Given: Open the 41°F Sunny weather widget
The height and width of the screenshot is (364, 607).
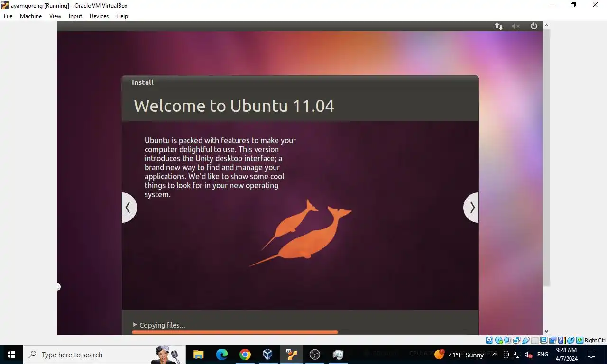Looking at the screenshot, I should pos(459,355).
